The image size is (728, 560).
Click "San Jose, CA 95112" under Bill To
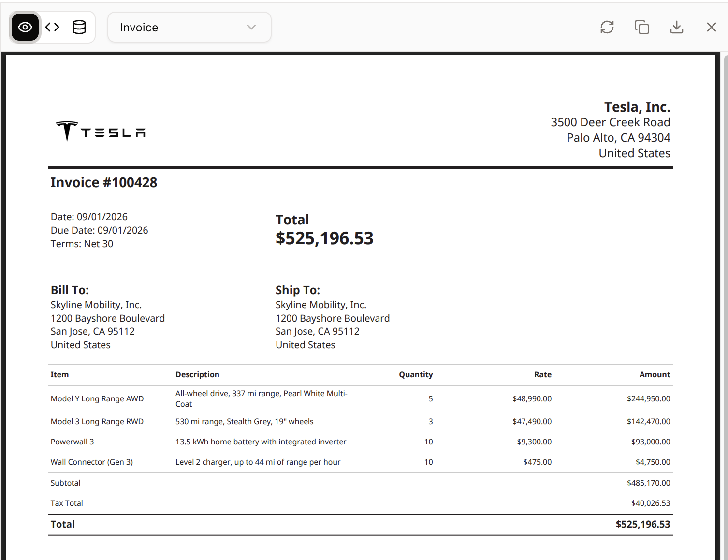click(92, 331)
